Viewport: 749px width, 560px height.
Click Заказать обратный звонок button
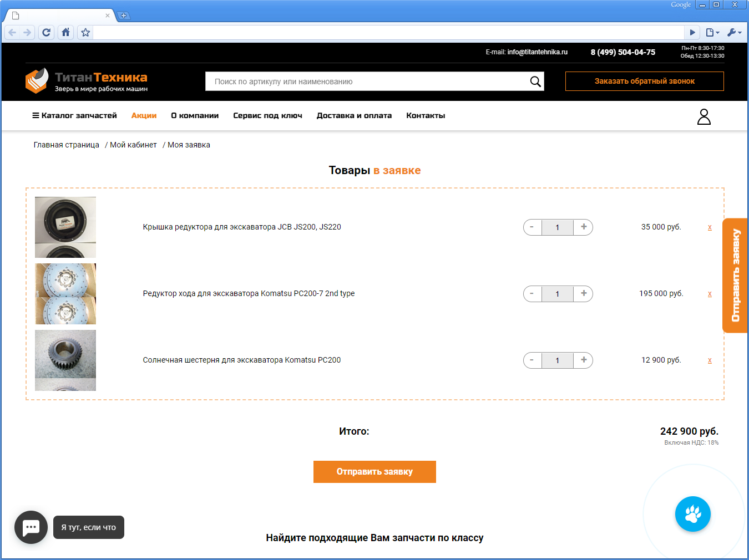coord(644,81)
